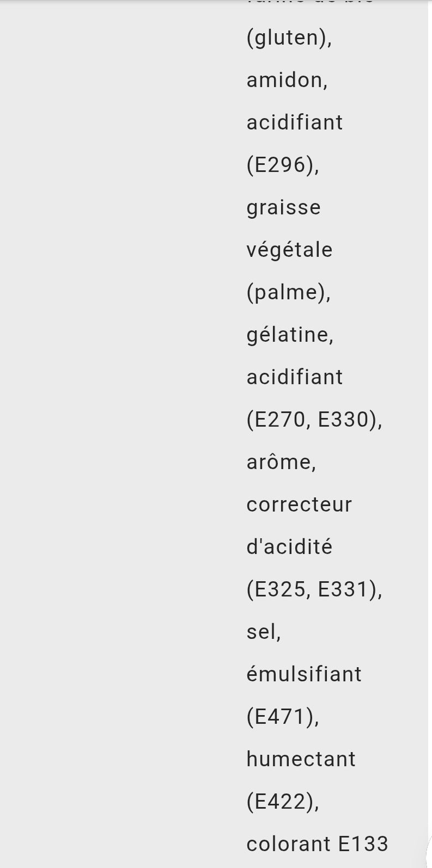Select the word "(gluten)," in the ingredient list
432x868 pixels.
pos(289,39)
